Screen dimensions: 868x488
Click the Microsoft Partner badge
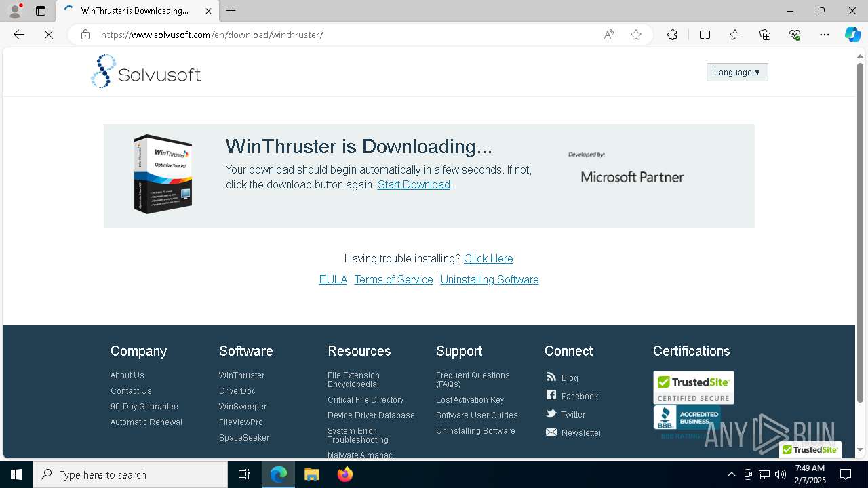(632, 177)
